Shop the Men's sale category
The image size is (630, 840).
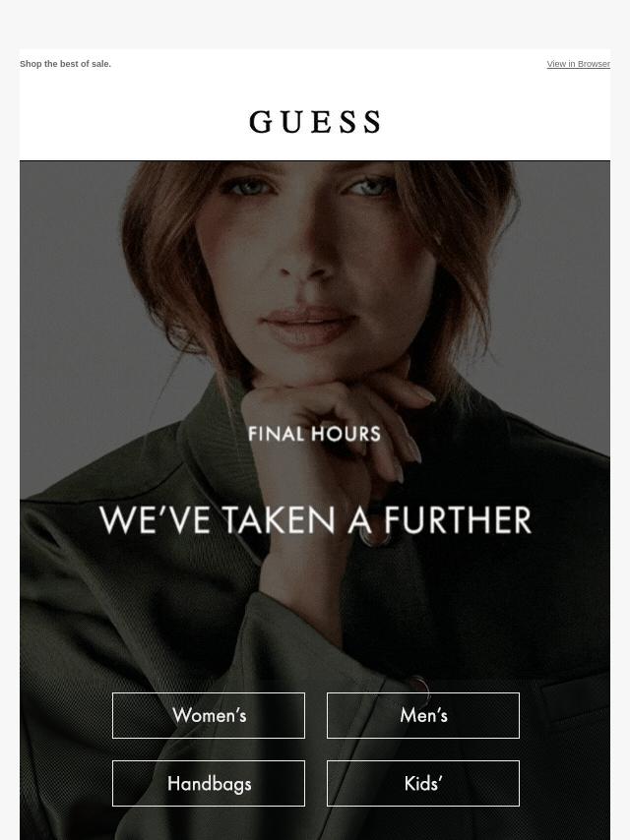tap(423, 715)
